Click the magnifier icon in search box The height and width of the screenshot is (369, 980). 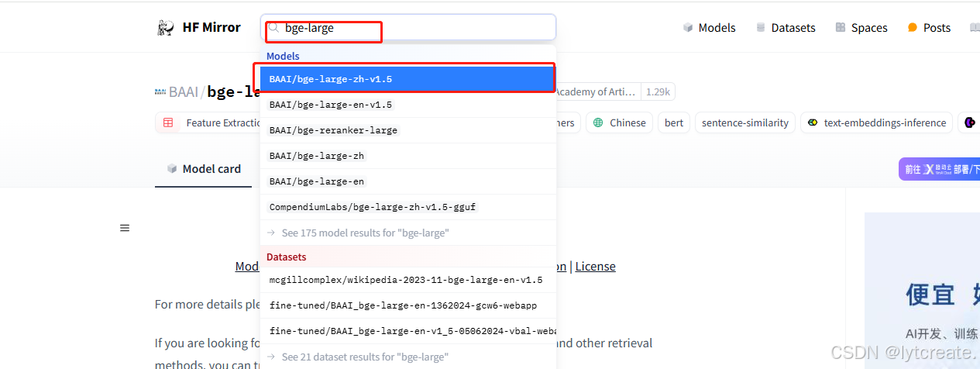coord(273,28)
